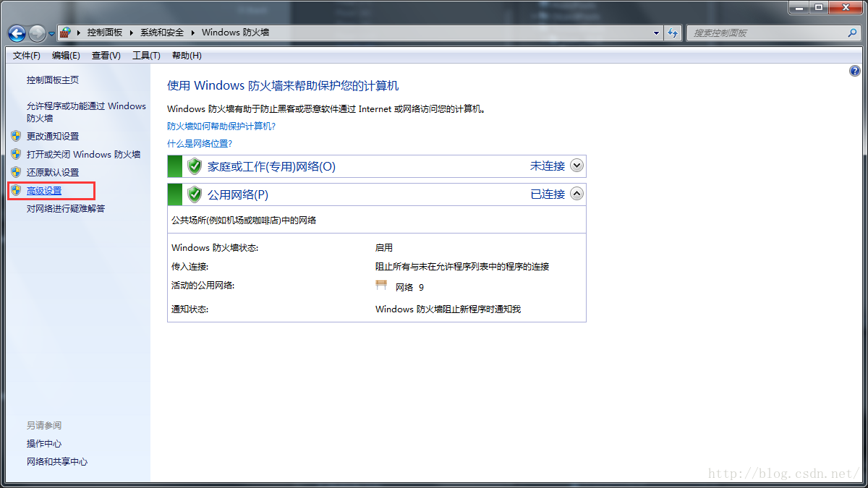Click the 网络 9 text
The width and height of the screenshot is (868, 488).
(409, 288)
